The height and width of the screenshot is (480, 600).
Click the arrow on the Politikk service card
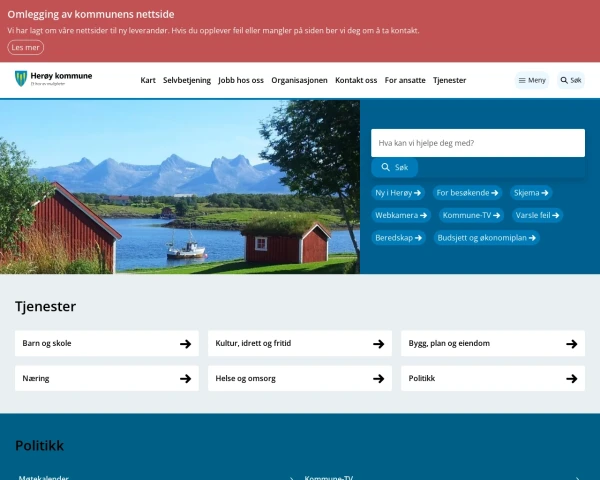pyautogui.click(x=572, y=379)
